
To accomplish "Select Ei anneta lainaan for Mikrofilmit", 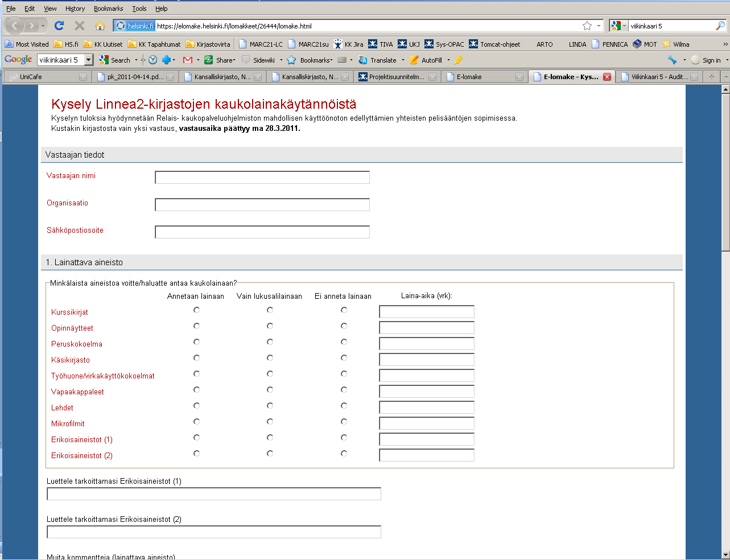I will point(344,422).
